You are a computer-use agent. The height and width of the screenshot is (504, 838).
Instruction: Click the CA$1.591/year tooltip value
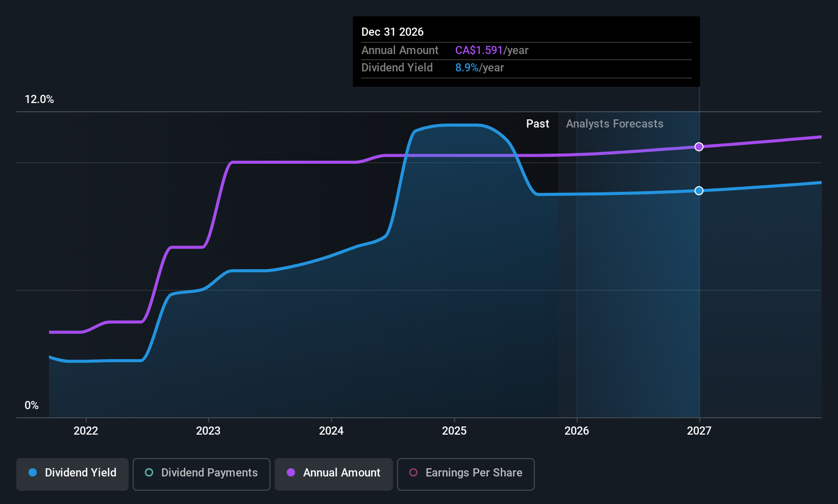click(x=491, y=51)
